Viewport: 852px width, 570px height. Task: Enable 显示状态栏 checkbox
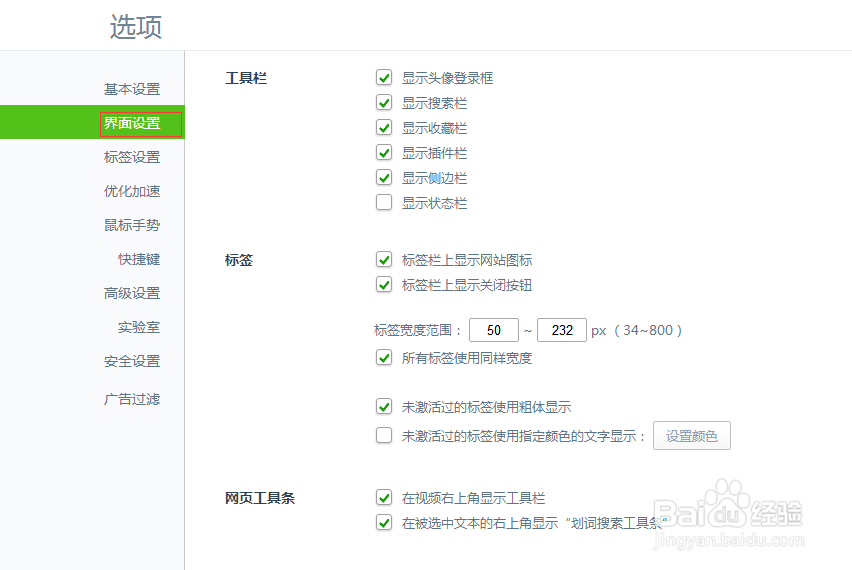(x=384, y=203)
